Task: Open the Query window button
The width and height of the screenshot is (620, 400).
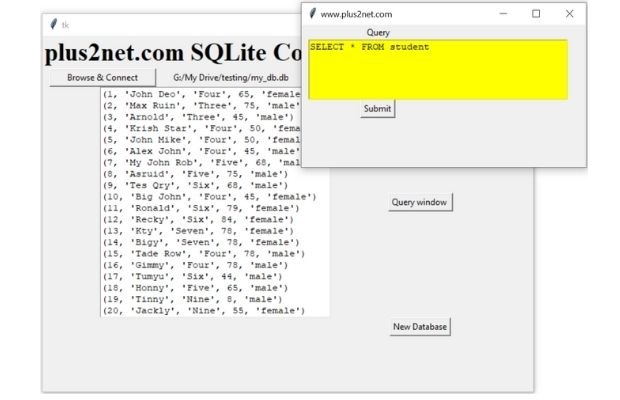Action: click(420, 202)
